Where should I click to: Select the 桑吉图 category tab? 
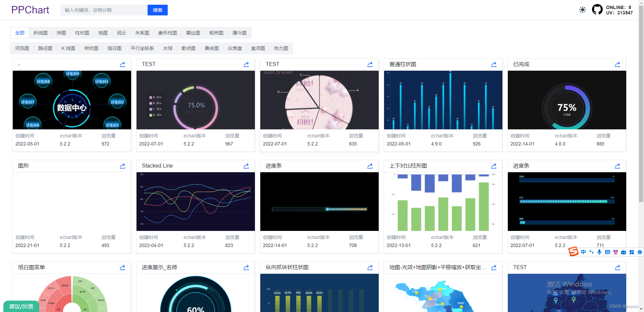pos(212,48)
